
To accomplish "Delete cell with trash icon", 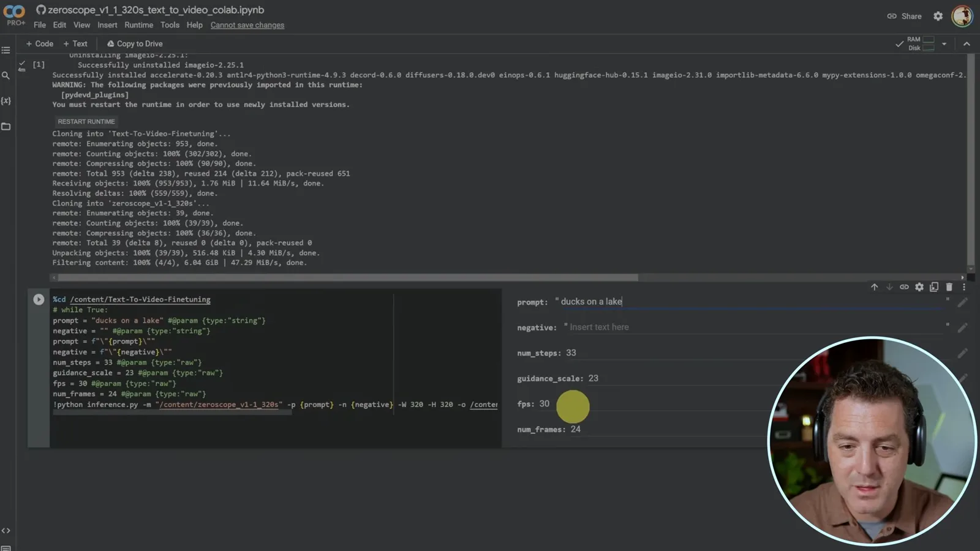I will coord(949,287).
